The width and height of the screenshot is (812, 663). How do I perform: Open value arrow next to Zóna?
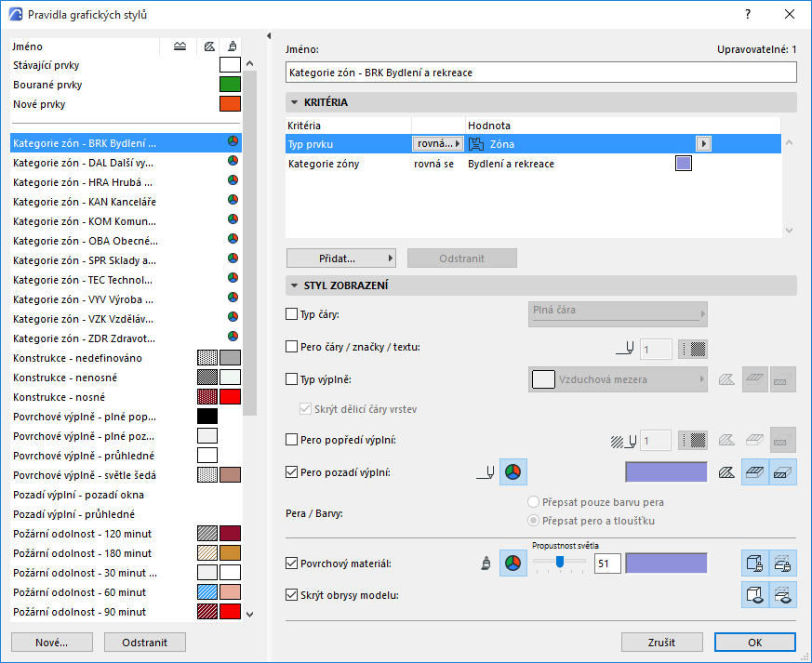(x=703, y=144)
